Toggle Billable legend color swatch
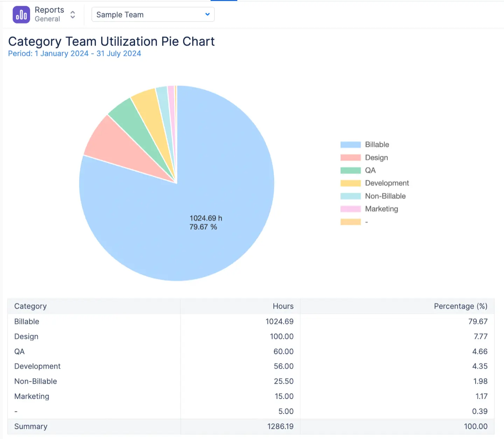504x439 pixels. (x=350, y=145)
